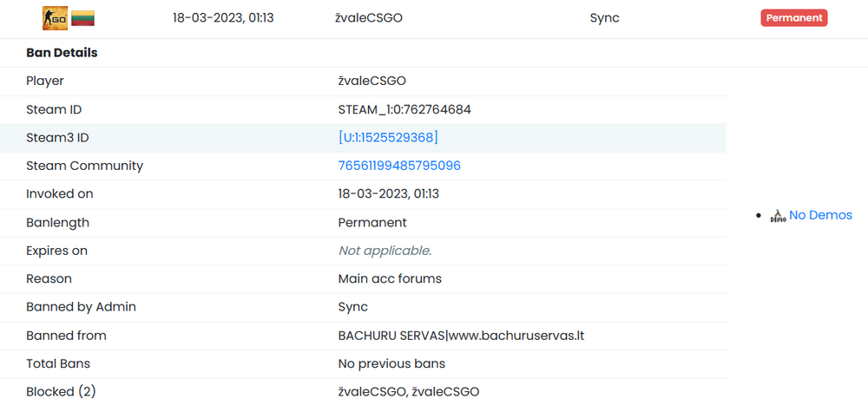Click the Banned from server name
Image resolution: width=868 pixels, height=405 pixels.
(x=461, y=335)
